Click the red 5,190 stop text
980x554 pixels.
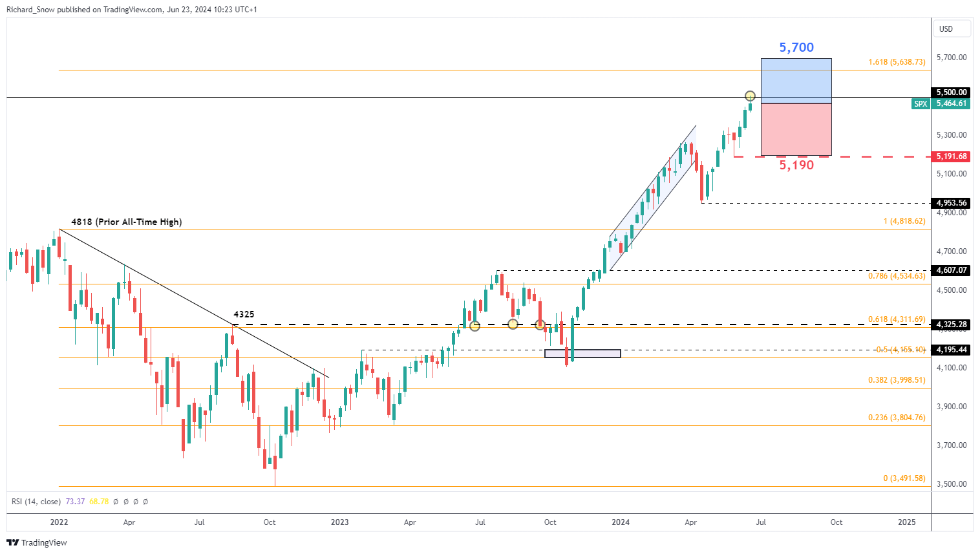click(x=796, y=165)
